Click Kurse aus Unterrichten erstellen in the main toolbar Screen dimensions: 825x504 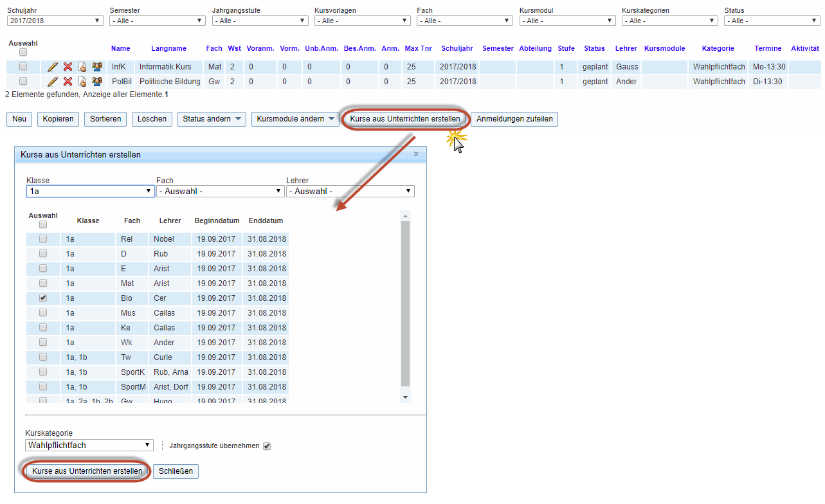405,119
